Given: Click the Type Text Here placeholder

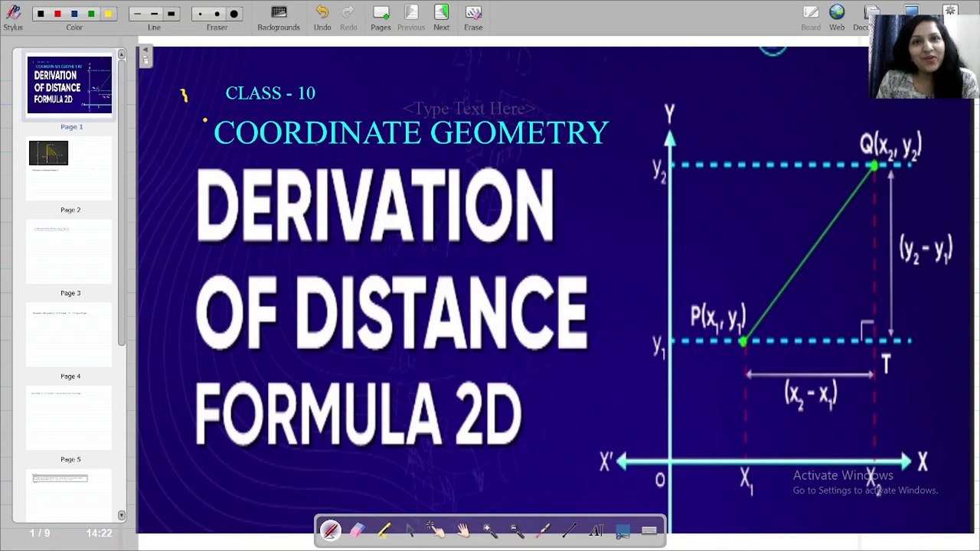Looking at the screenshot, I should click(x=469, y=109).
